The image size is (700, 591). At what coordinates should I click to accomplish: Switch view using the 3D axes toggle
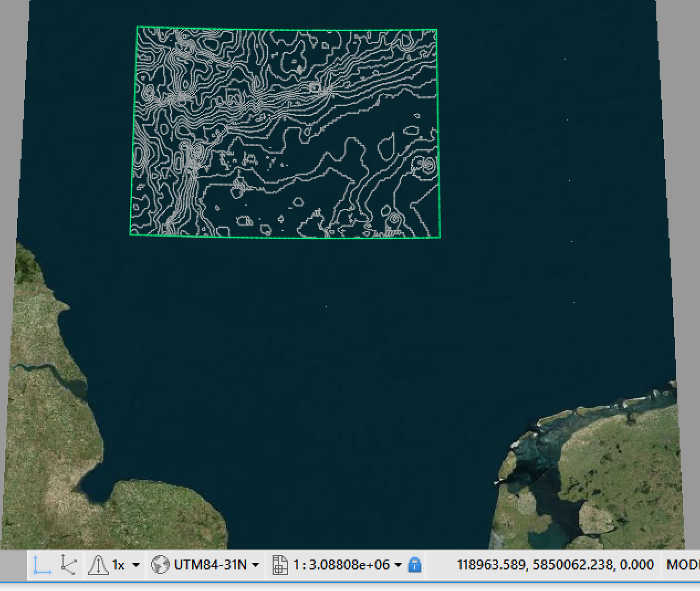(67, 565)
